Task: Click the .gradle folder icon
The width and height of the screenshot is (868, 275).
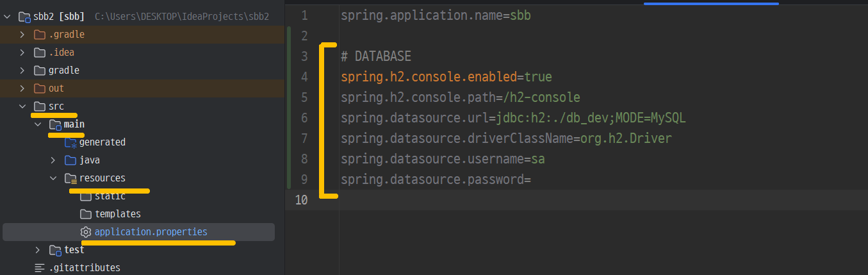Action: click(40, 35)
